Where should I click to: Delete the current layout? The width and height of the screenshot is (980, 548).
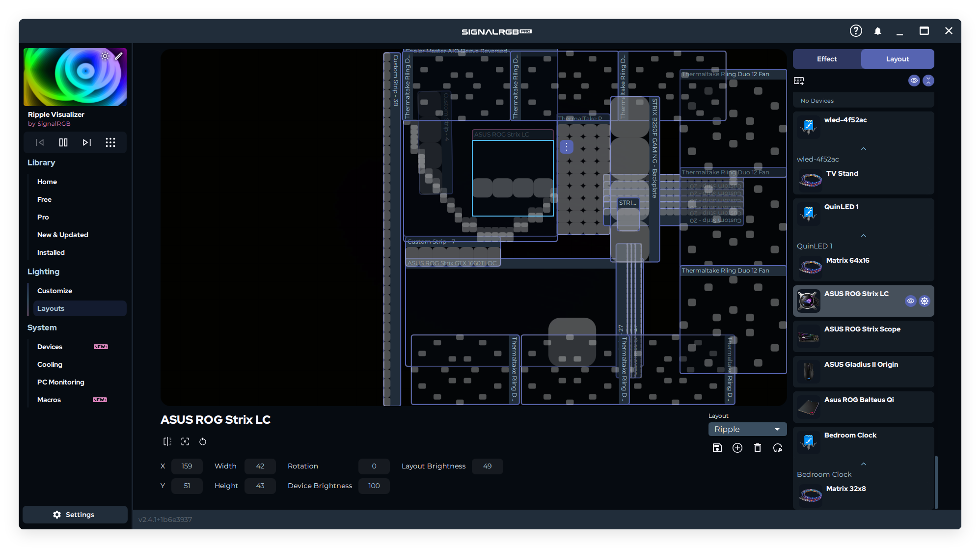[758, 448]
